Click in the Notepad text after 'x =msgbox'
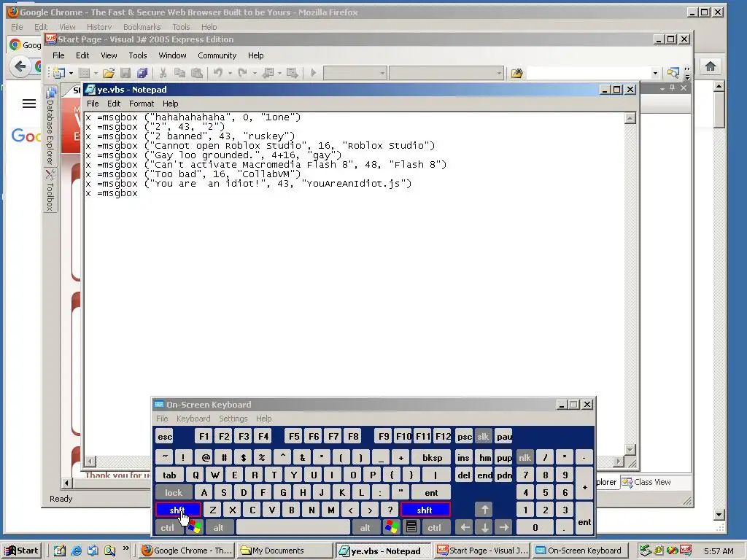 [x=139, y=193]
